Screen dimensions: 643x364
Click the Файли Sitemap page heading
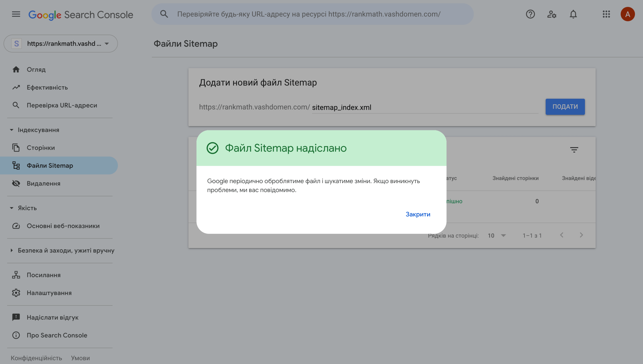click(186, 43)
